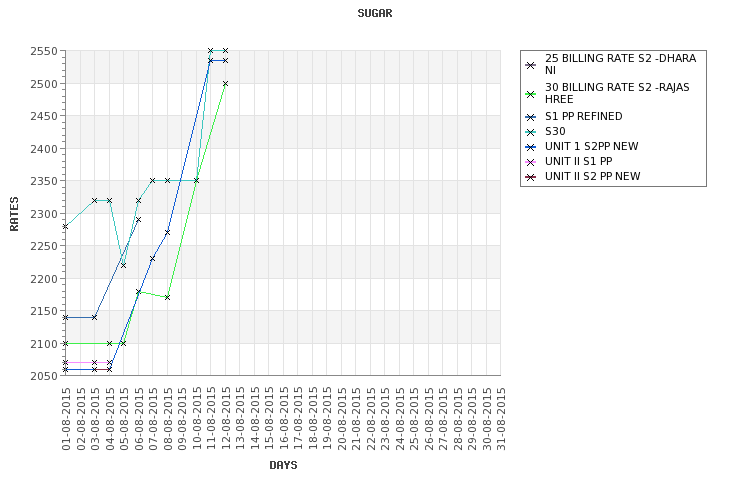The image size is (750, 500).
Task: Click blue data point at 2230 on 07-08-2015
Action: tap(153, 259)
